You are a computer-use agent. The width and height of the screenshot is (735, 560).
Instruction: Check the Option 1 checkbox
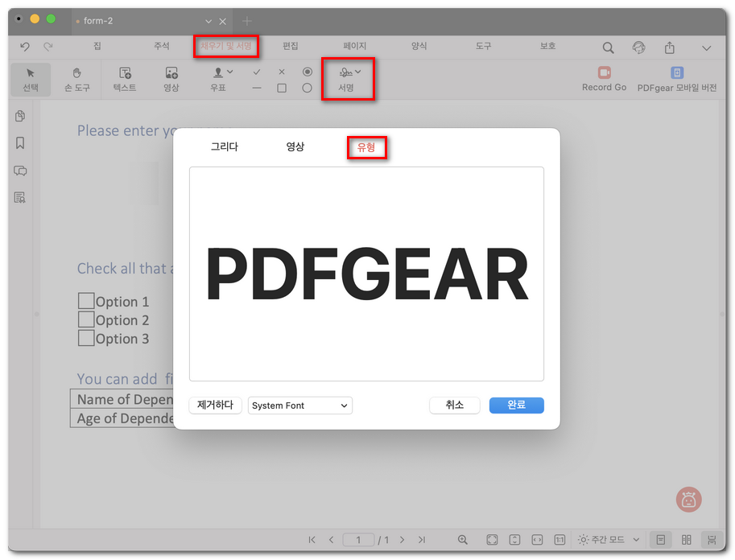(86, 301)
